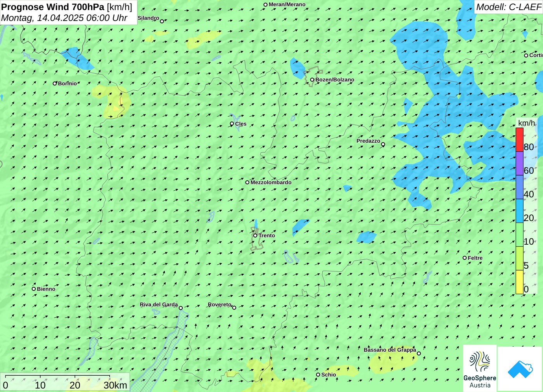
Task: Select the Trento city marker
Action: (x=255, y=235)
